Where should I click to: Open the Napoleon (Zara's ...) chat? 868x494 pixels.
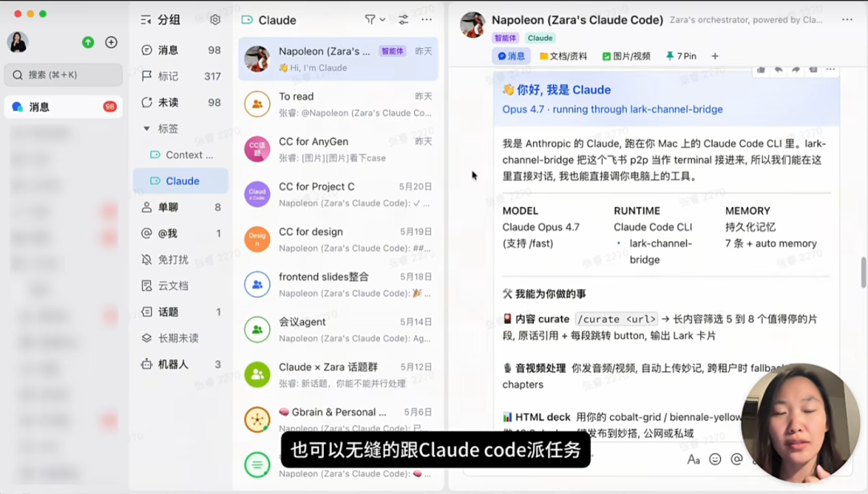click(x=338, y=59)
